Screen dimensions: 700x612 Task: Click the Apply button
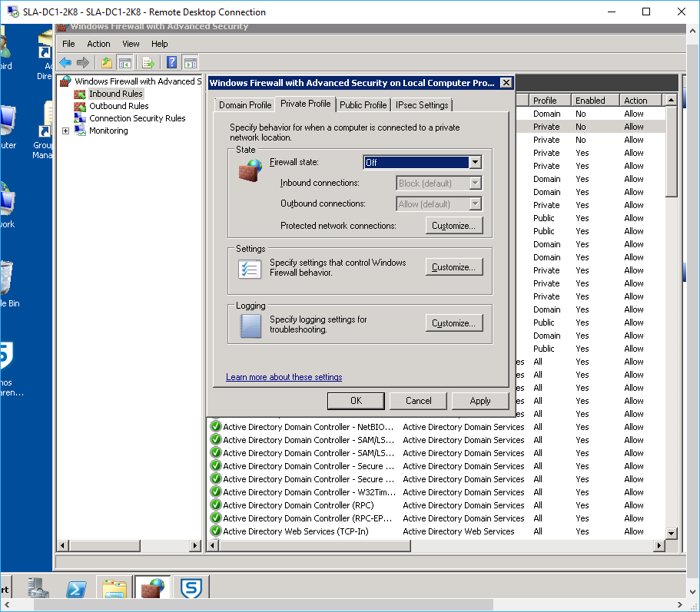click(x=480, y=401)
